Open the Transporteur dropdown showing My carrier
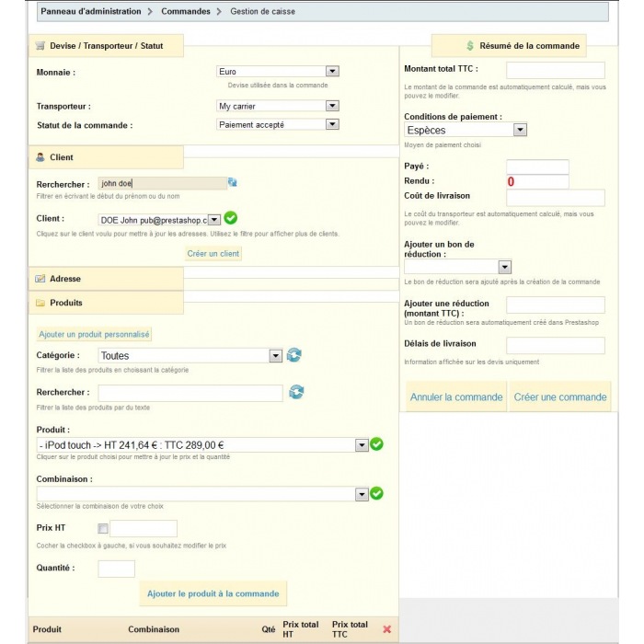Viewport: 644px width, 644px height. click(278, 106)
